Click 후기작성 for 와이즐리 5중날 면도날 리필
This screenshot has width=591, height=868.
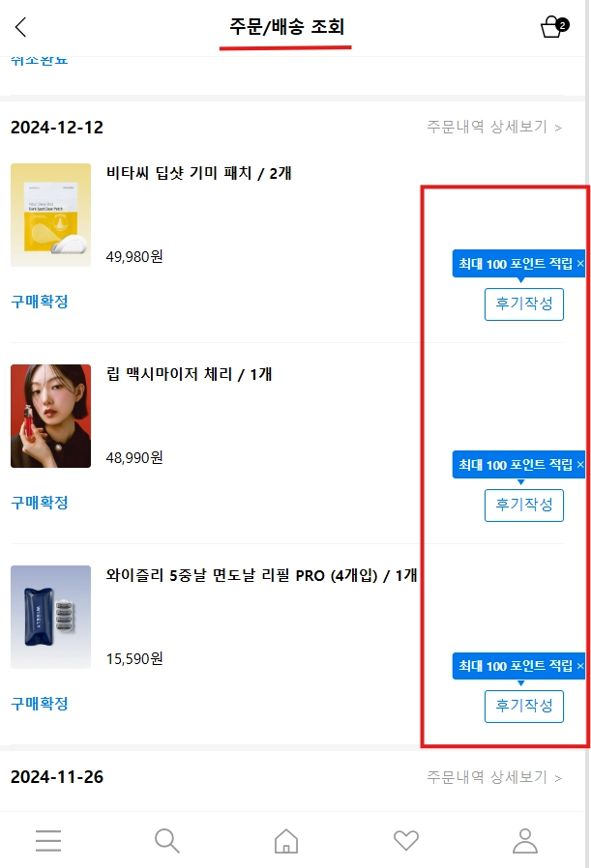(524, 706)
